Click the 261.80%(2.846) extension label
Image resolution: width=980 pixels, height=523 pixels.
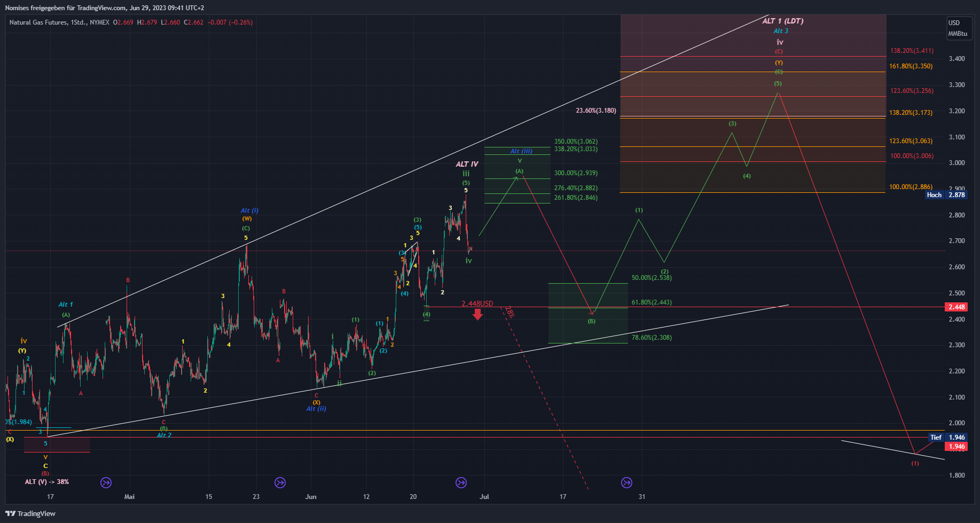click(x=576, y=198)
